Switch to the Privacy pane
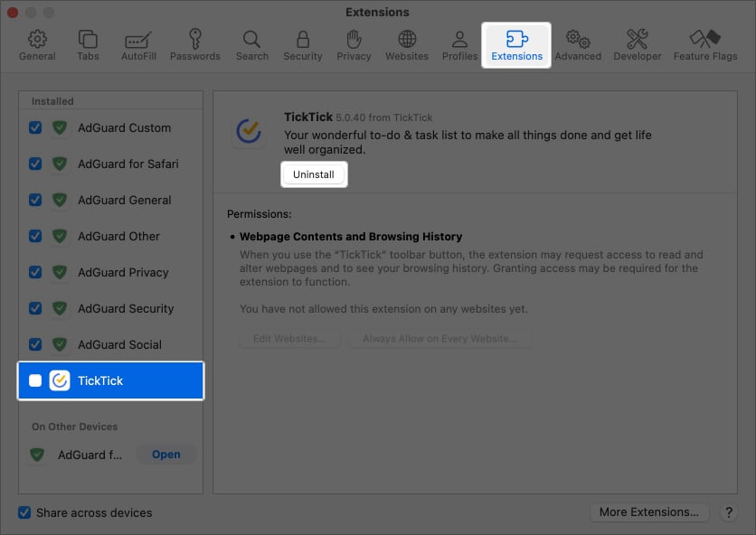 354,46
